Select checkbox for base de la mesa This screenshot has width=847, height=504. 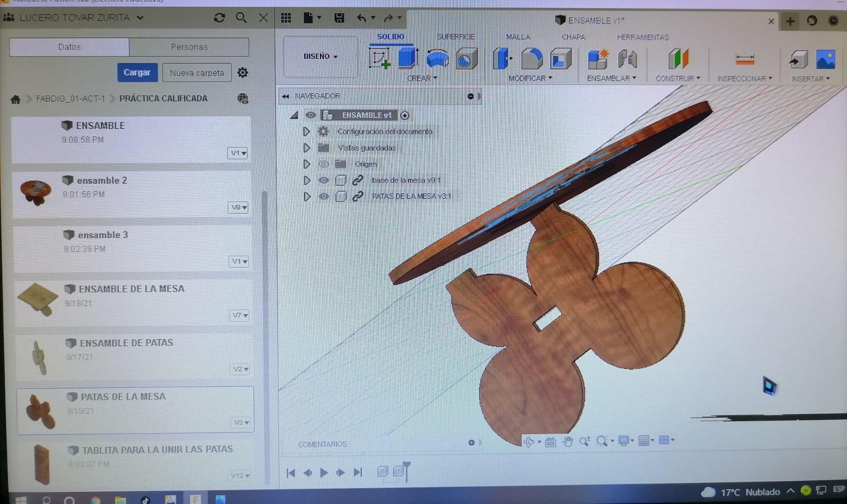[x=340, y=181]
